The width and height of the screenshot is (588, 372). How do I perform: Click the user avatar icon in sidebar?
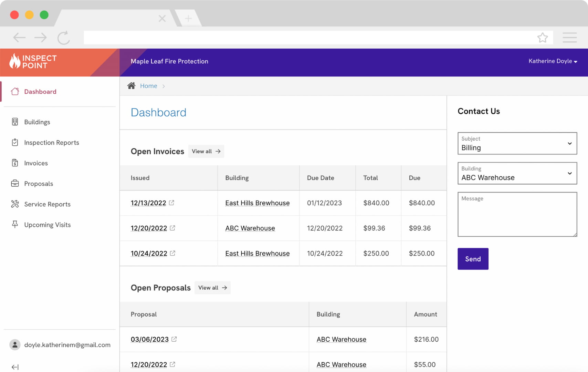pyautogui.click(x=15, y=345)
